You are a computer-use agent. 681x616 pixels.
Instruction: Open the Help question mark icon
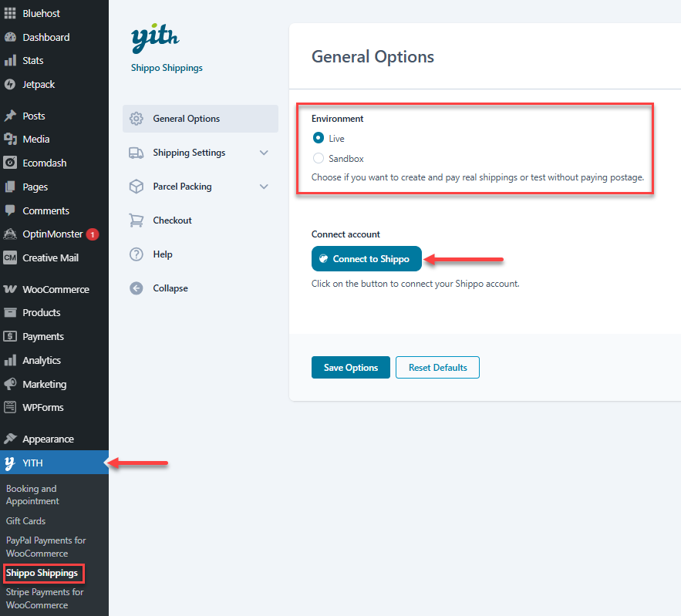(137, 254)
